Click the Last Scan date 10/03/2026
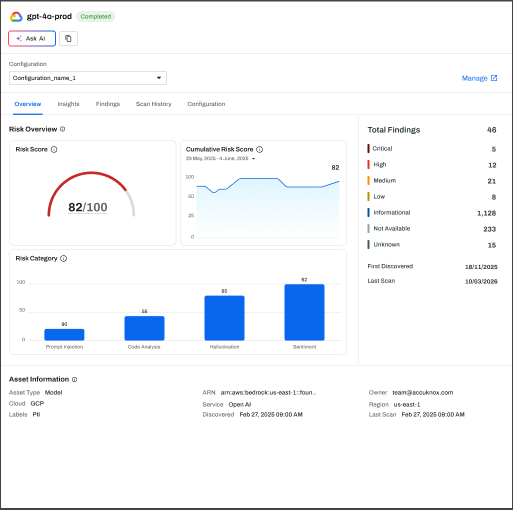513x510 pixels. [x=481, y=281]
